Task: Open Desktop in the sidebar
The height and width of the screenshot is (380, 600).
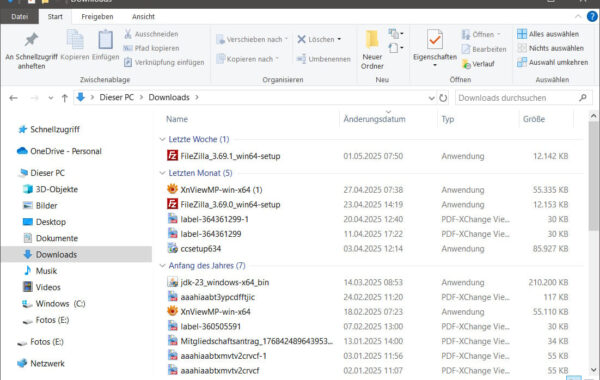Action: 51,222
